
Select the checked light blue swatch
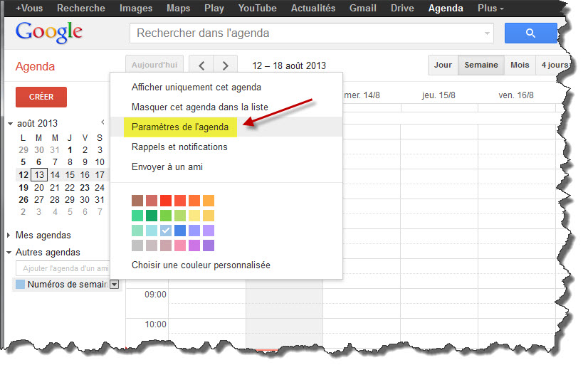point(166,231)
